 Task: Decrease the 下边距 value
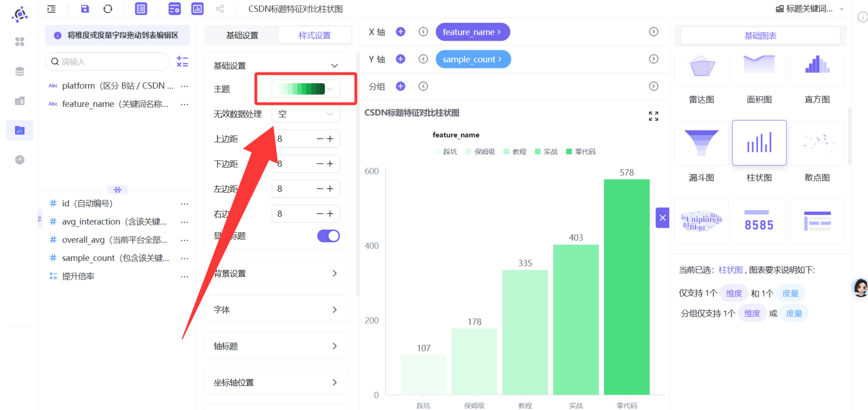click(320, 164)
